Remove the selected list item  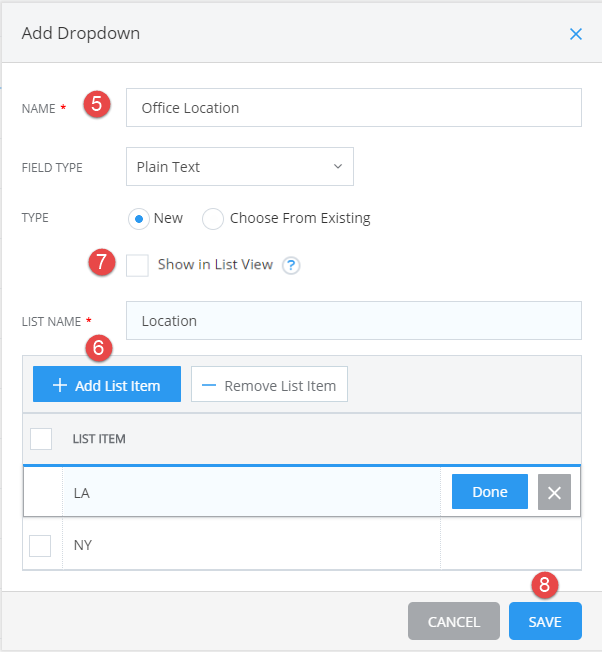269,384
